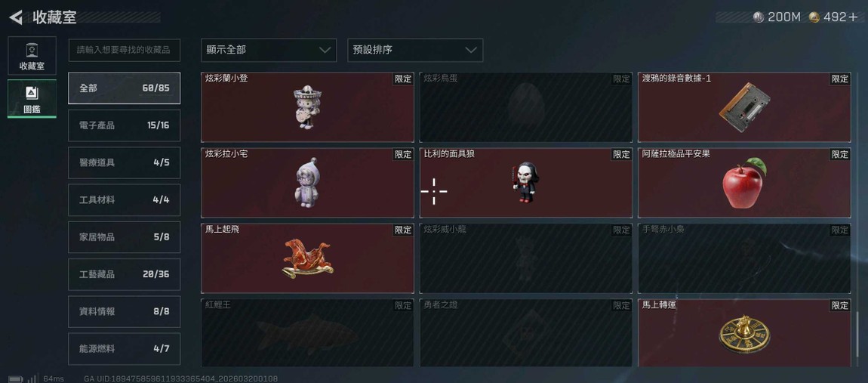Click the gold coin plus icon
868x383 pixels.
[x=833, y=17]
